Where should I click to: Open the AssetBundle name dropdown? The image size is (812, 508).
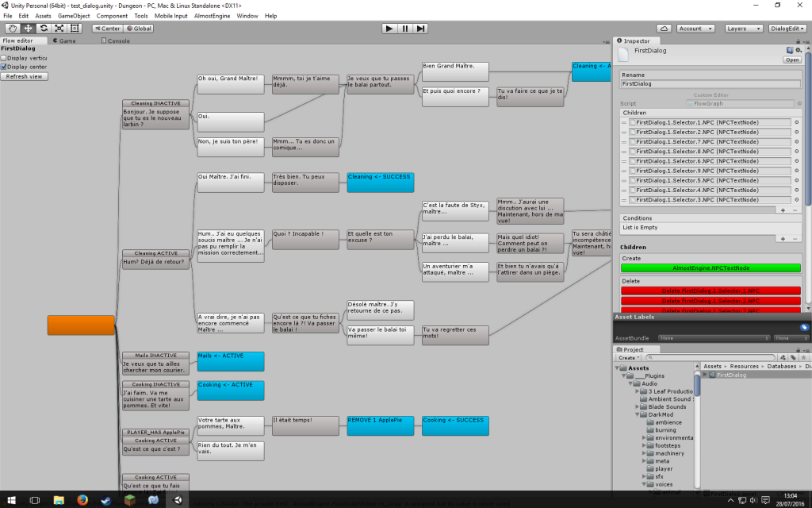coord(714,338)
